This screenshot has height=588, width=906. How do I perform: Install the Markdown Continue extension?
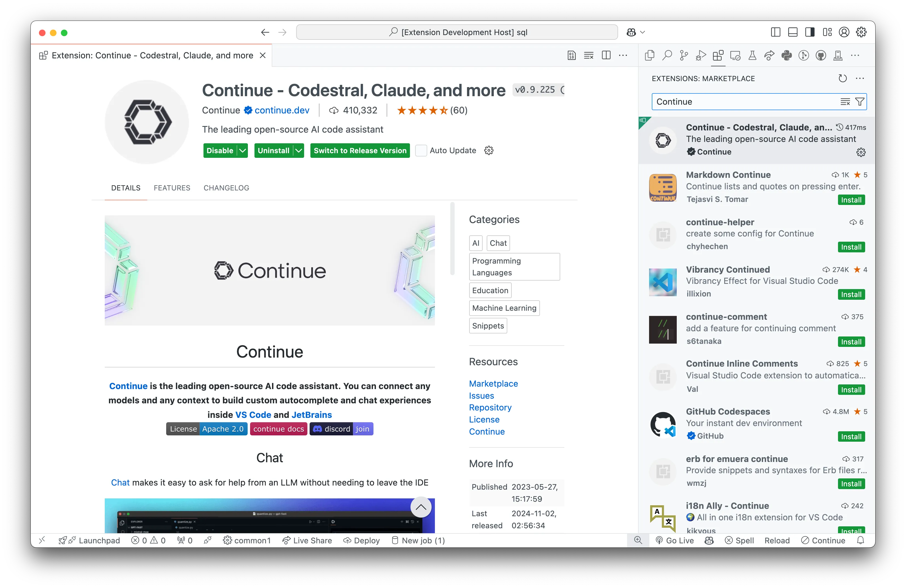(x=851, y=200)
